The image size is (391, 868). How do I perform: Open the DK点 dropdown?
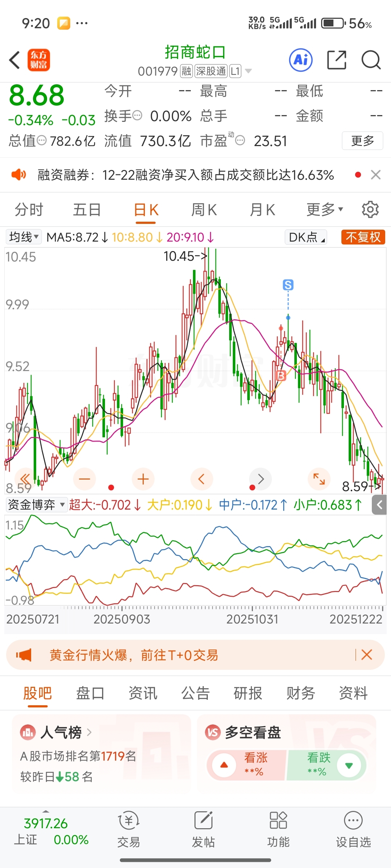[306, 237]
